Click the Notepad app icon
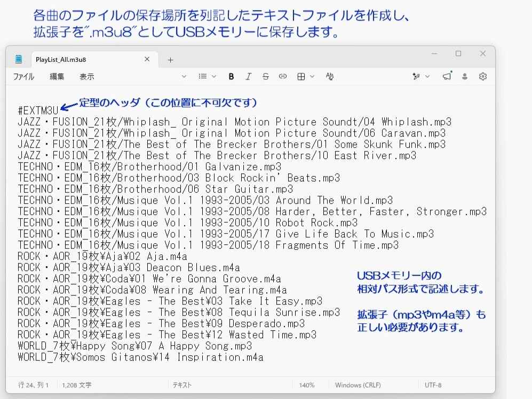The image size is (532, 399). coord(19,59)
